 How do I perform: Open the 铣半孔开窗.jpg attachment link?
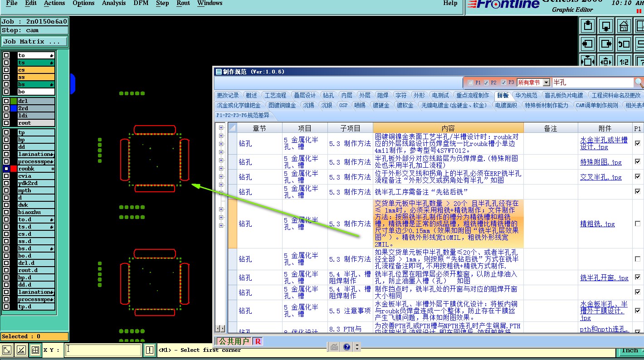(605, 278)
